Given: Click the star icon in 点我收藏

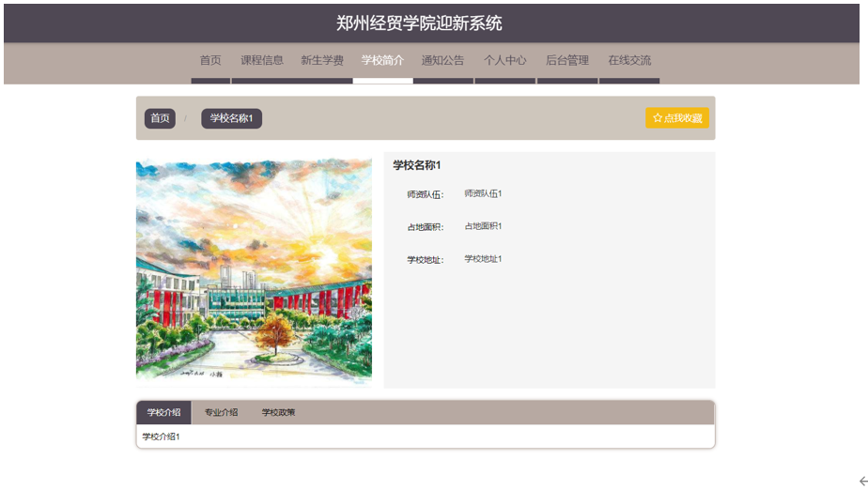Looking at the screenshot, I should point(657,117).
